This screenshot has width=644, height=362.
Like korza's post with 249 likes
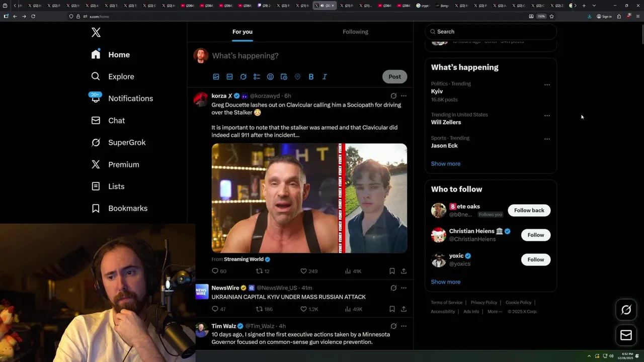(x=309, y=271)
